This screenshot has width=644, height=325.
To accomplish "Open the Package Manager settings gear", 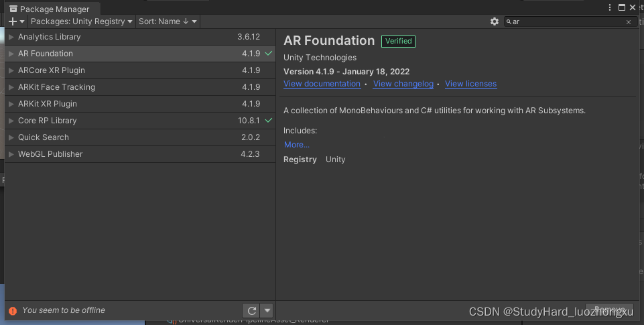I will point(495,21).
